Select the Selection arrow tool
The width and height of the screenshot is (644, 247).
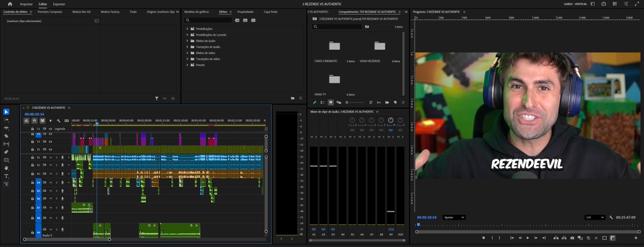pyautogui.click(x=6, y=112)
